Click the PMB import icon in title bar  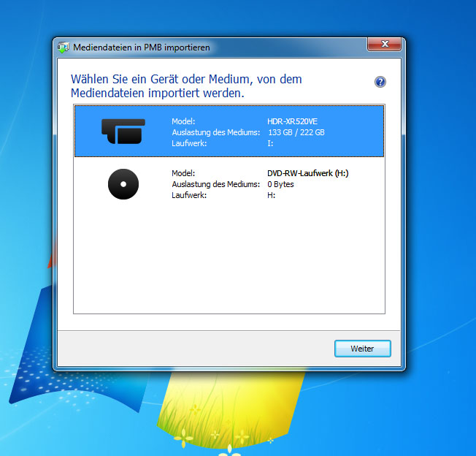click(x=64, y=47)
